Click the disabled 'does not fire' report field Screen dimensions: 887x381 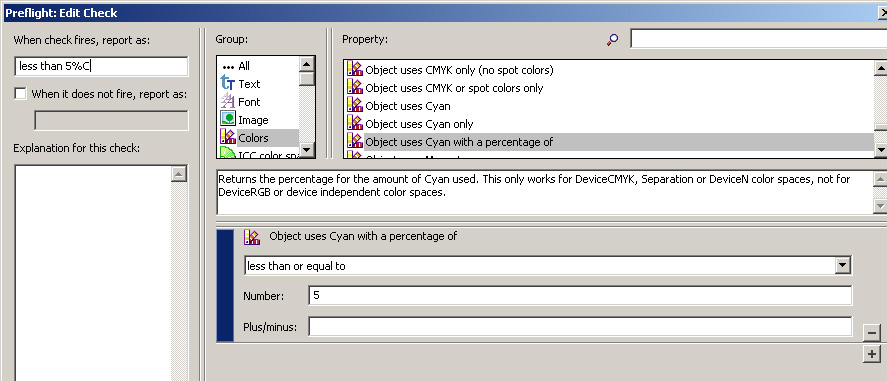click(111, 120)
